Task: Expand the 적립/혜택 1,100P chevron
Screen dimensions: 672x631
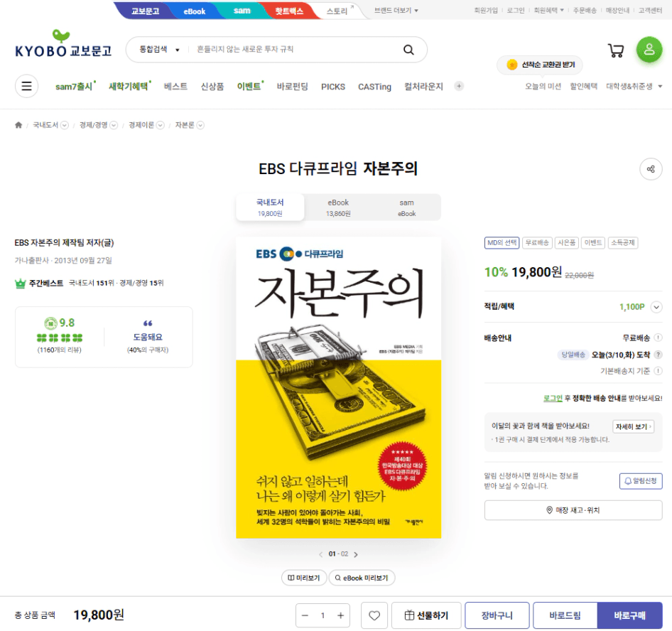Action: (656, 307)
